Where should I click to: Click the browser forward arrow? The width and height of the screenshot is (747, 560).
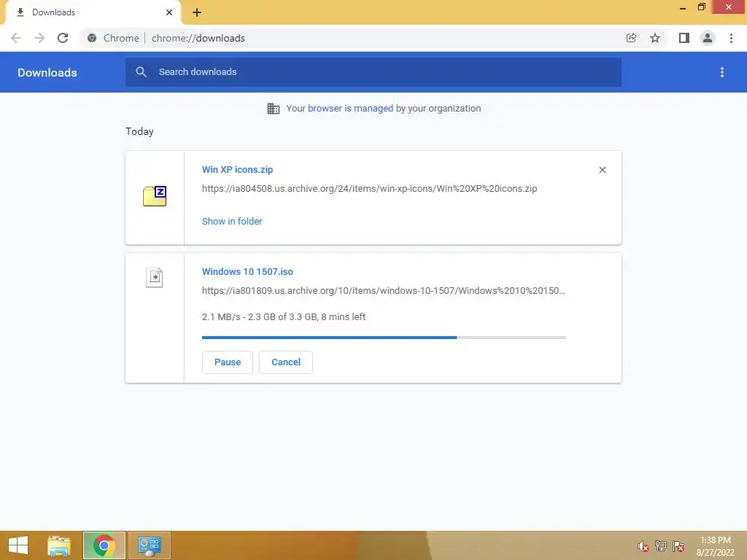[39, 38]
